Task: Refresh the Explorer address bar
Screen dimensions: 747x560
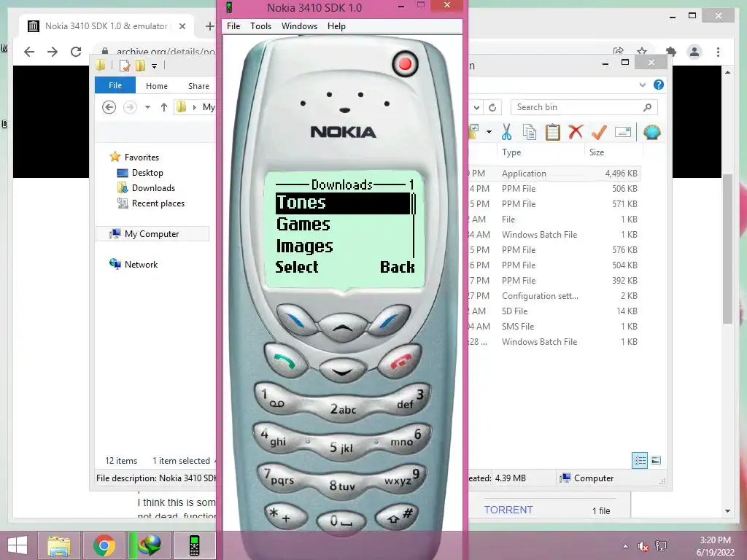Action: point(492,108)
